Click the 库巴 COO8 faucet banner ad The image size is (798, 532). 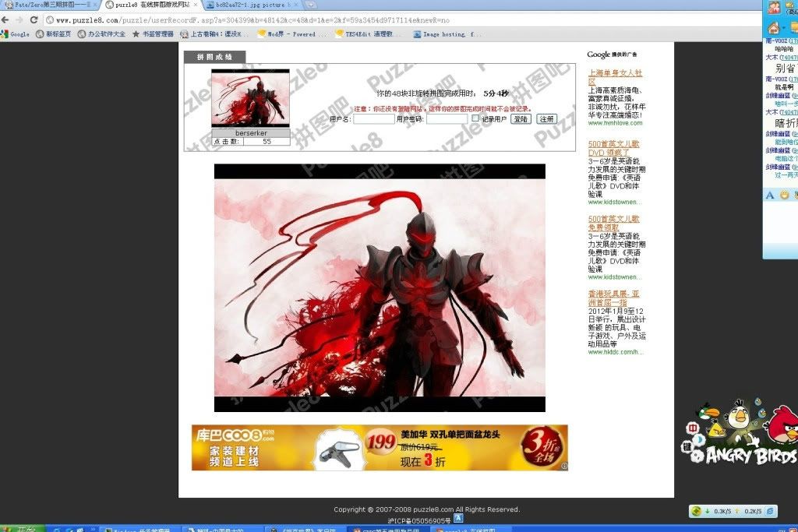[x=380, y=448]
